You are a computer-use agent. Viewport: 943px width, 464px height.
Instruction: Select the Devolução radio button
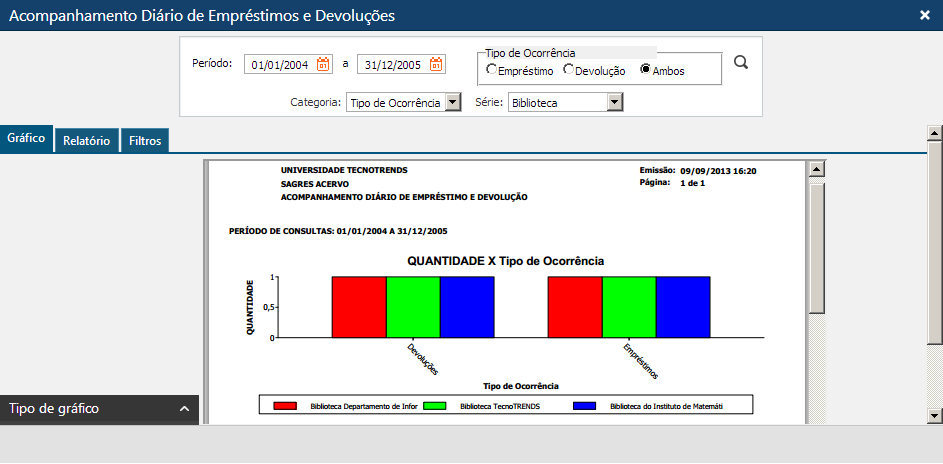coord(569,70)
